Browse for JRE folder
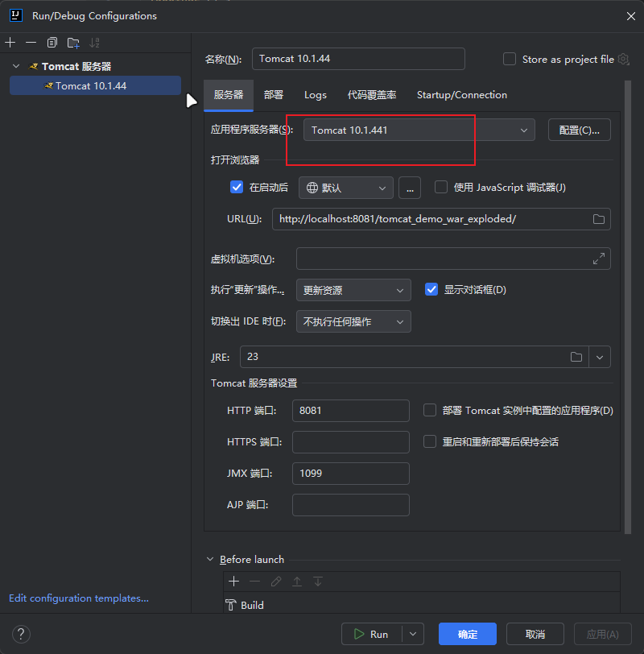 (576, 357)
